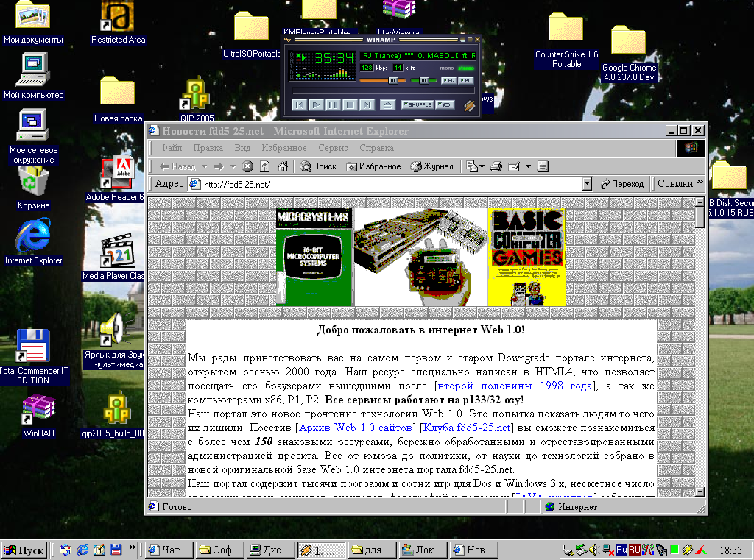Screen dimensions: 754x560
Task: Open the Вид menu
Action: [x=242, y=148]
